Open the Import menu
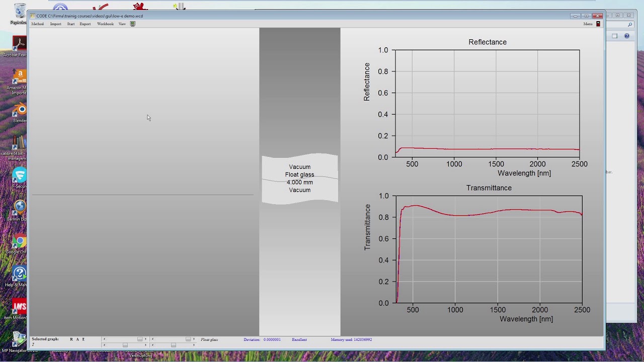This screenshot has height=362, width=644. point(55,24)
